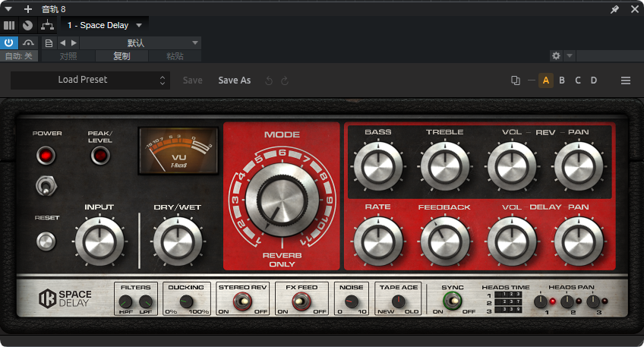
Task: Expand the arrow next to gear icon
Action: [x=570, y=56]
